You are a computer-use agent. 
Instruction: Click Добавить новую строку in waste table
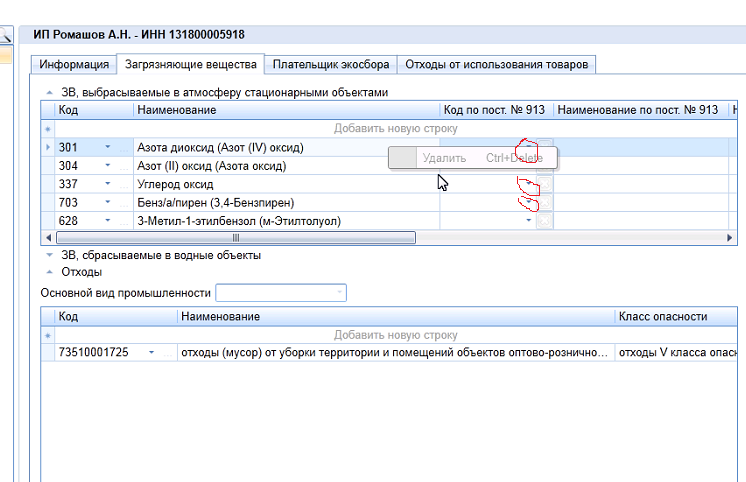[396, 335]
